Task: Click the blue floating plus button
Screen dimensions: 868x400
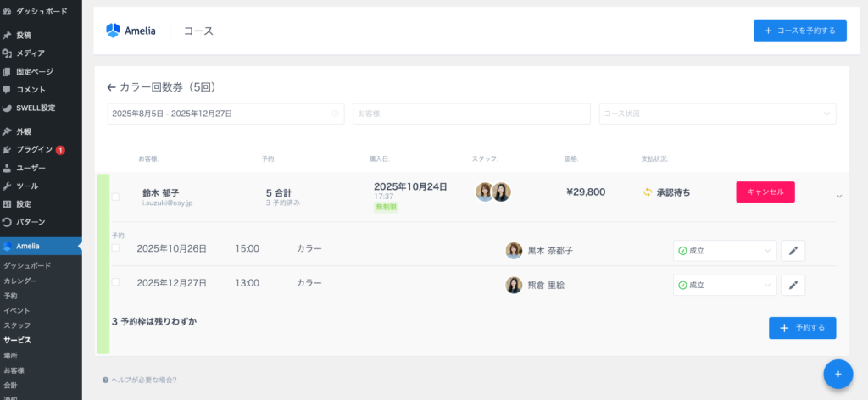Action: (837, 374)
